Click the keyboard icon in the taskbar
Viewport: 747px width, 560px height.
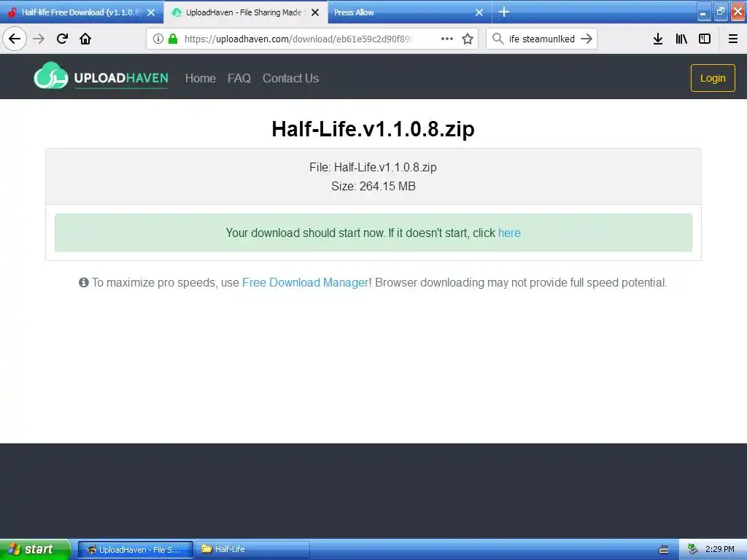pos(664,550)
